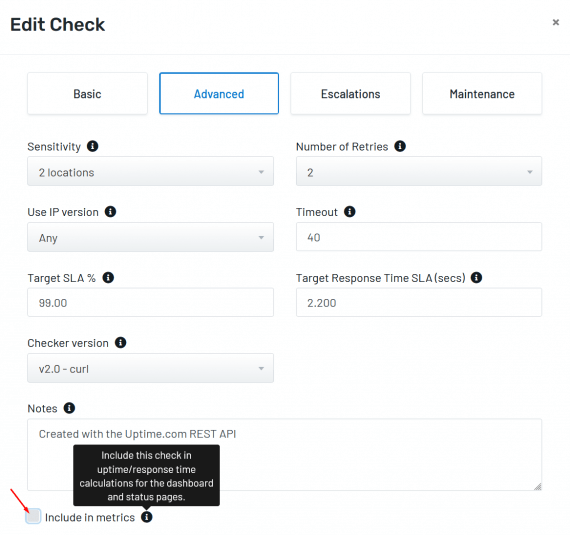Screen dimensions: 570x535
Task: Click the Target SLA % input field
Action: point(150,302)
